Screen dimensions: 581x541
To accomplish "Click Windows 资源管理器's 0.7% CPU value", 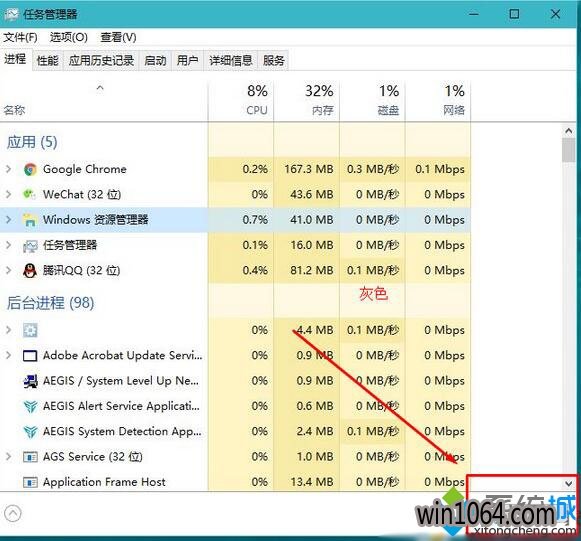I will coord(255,220).
